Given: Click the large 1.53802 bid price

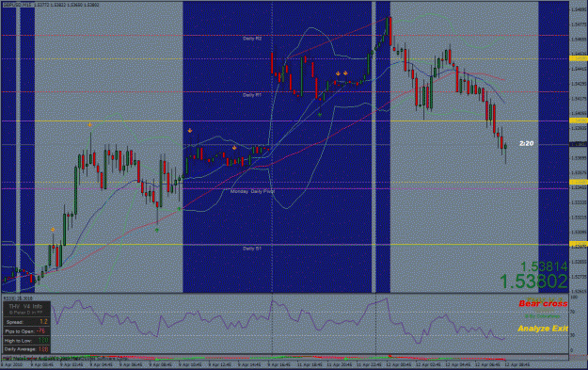Looking at the screenshot, I should coord(533,282).
